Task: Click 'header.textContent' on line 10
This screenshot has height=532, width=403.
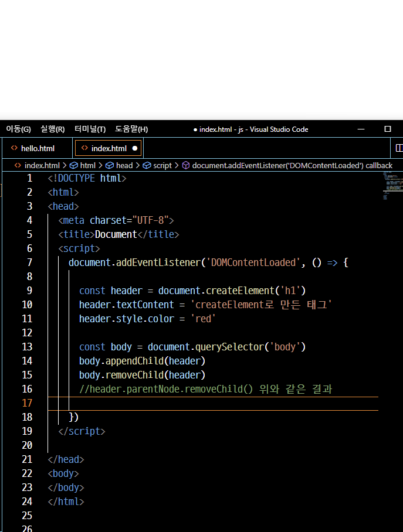Action: (x=126, y=305)
